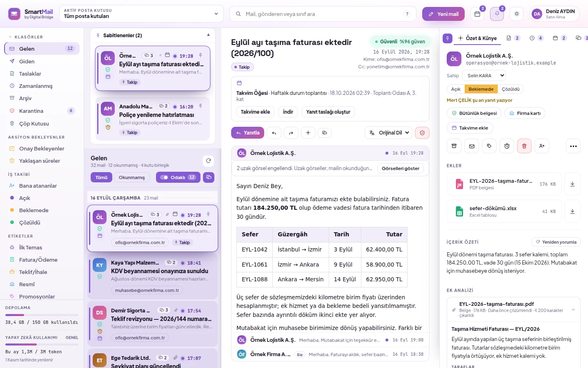Snooze with the alarm clock icon
Image resolution: width=588 pixels, height=368 pixels.
(x=507, y=146)
